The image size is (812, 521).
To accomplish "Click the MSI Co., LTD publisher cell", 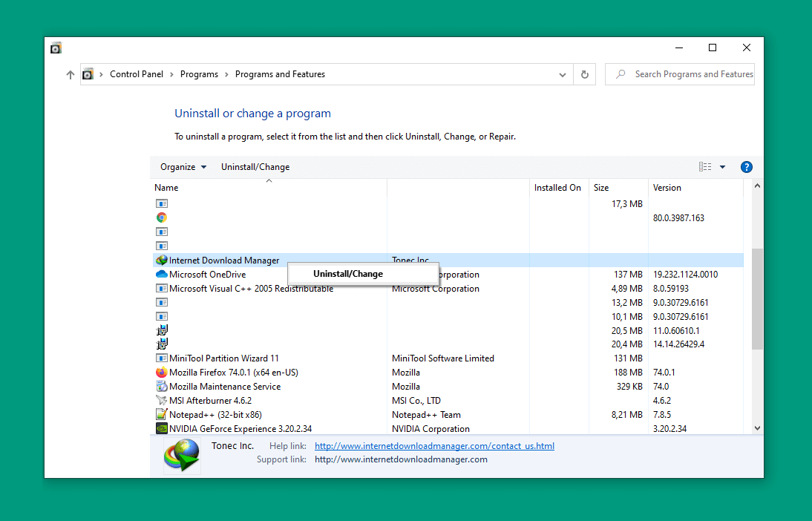I will [x=416, y=400].
